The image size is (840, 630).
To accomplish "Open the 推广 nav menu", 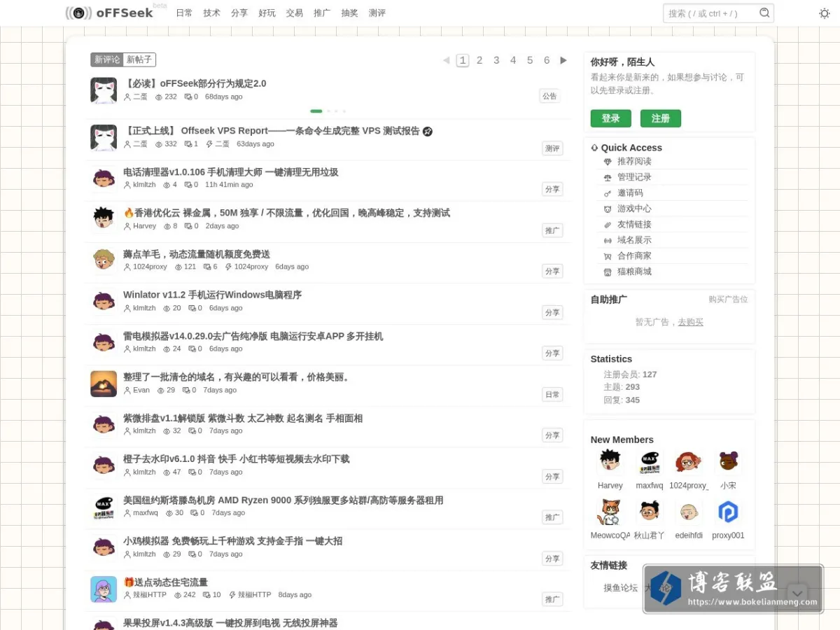I will (322, 13).
